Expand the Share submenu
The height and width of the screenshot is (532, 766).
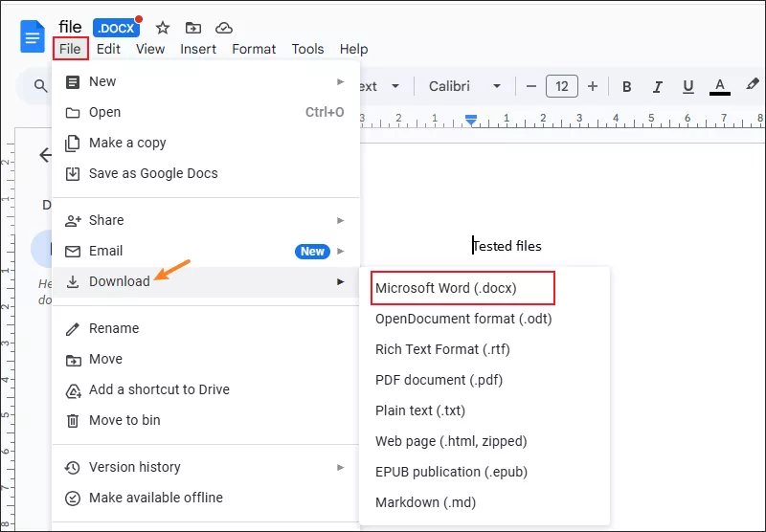206,221
